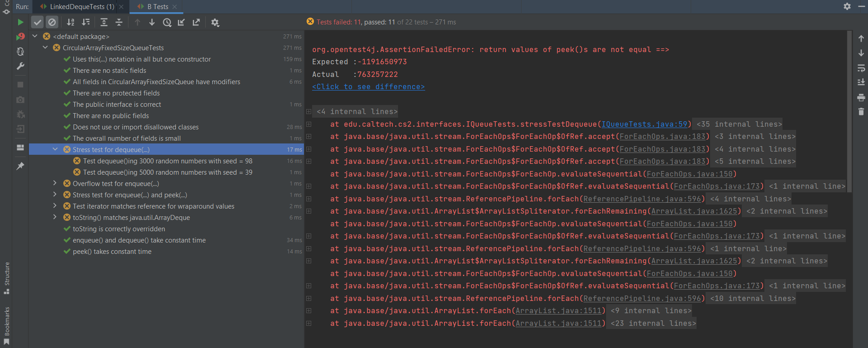Toggle the Show Passed tests checkmark filter

coord(38,22)
